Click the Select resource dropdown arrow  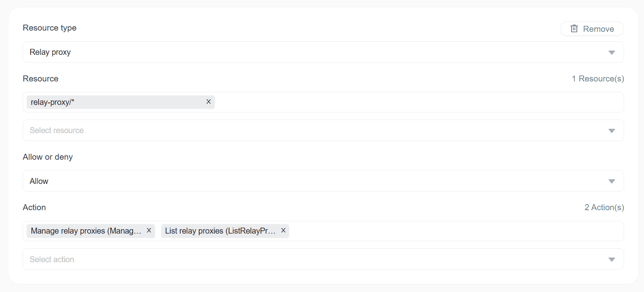click(x=611, y=131)
